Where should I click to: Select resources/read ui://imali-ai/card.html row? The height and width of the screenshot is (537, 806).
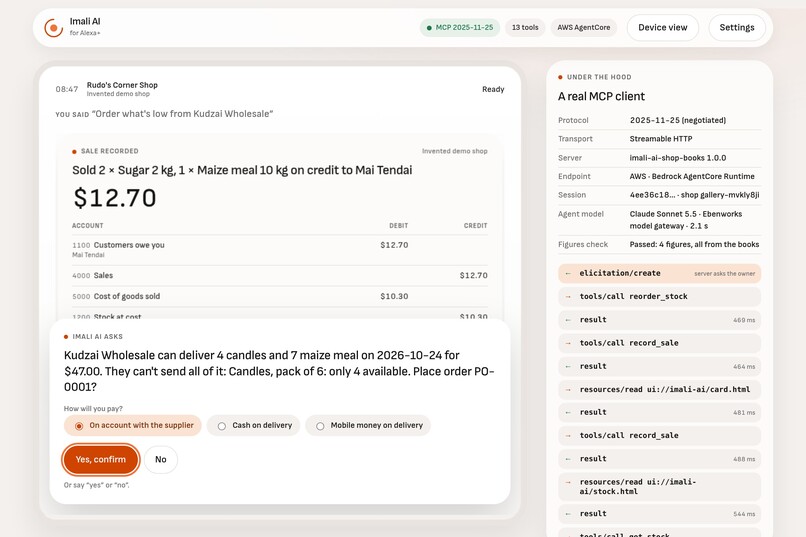(x=660, y=390)
